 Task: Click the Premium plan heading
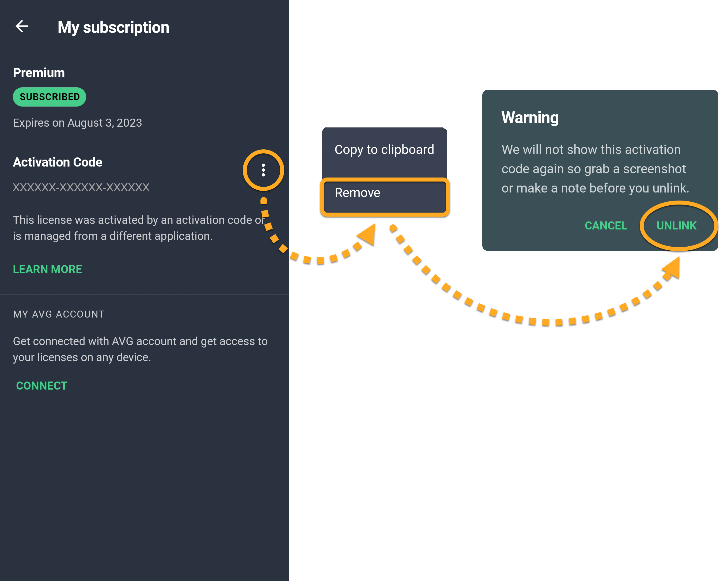(39, 73)
